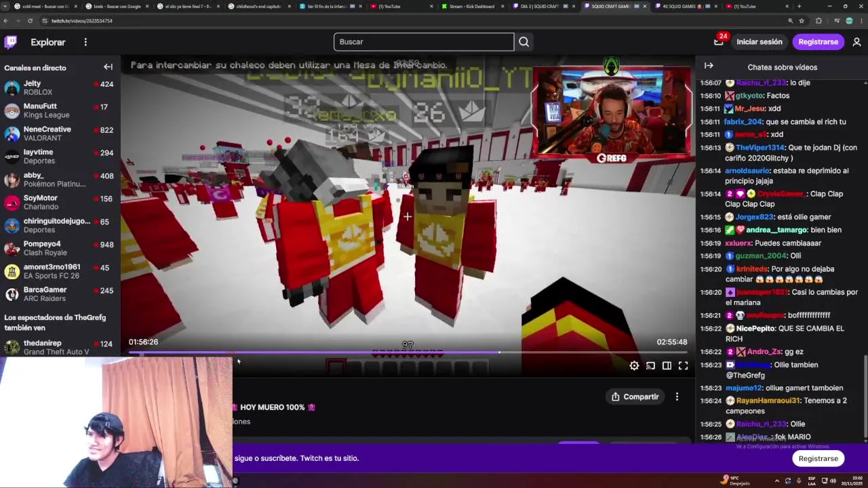Viewport: 868px width, 488px height.
Task: Open amoret3rno1961 EA Sports channel
Action: tap(60, 272)
